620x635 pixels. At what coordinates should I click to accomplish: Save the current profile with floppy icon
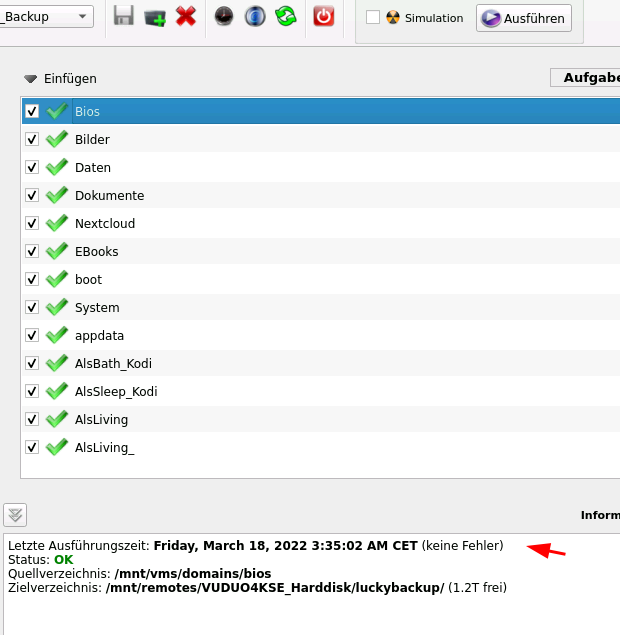pyautogui.click(x=123, y=16)
